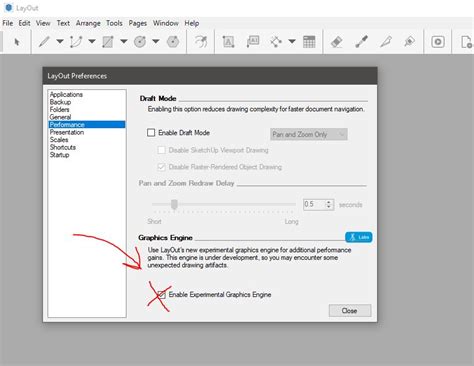Select the Split tool
Image resolution: width=474 pixels, height=366 pixels.
tap(386, 42)
